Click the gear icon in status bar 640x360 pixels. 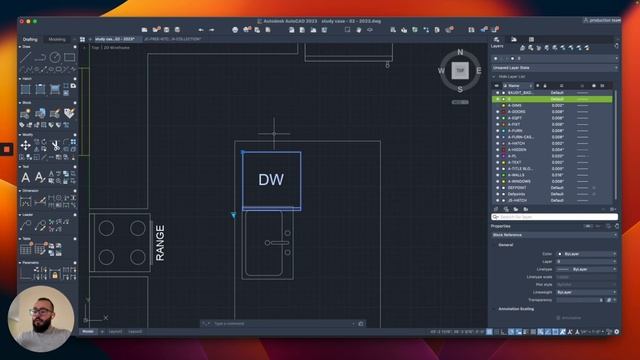point(616,332)
